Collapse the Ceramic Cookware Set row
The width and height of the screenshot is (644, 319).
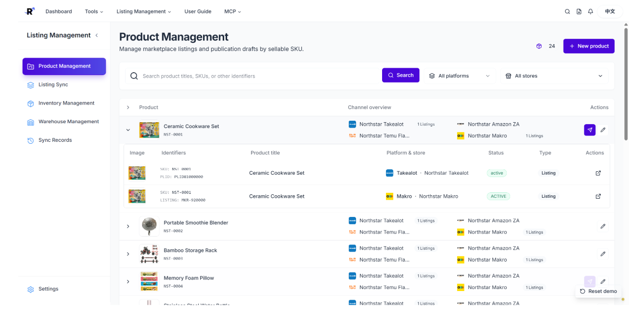point(128,130)
